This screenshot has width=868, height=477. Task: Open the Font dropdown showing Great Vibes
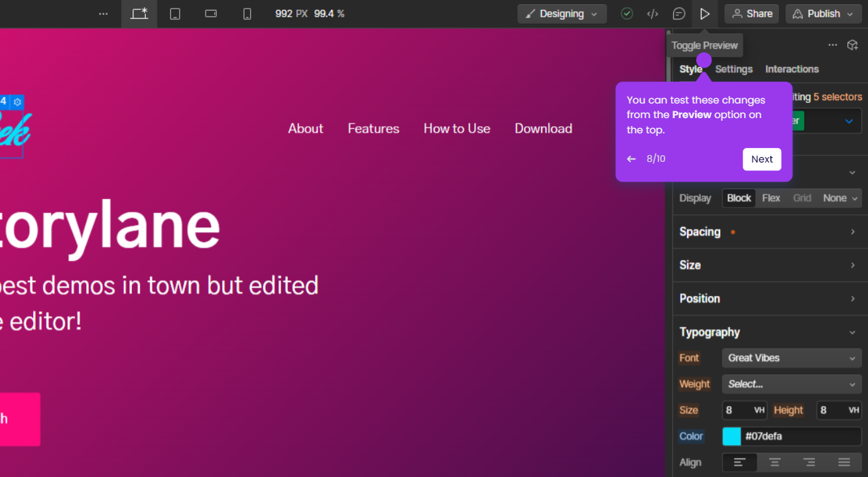point(791,358)
